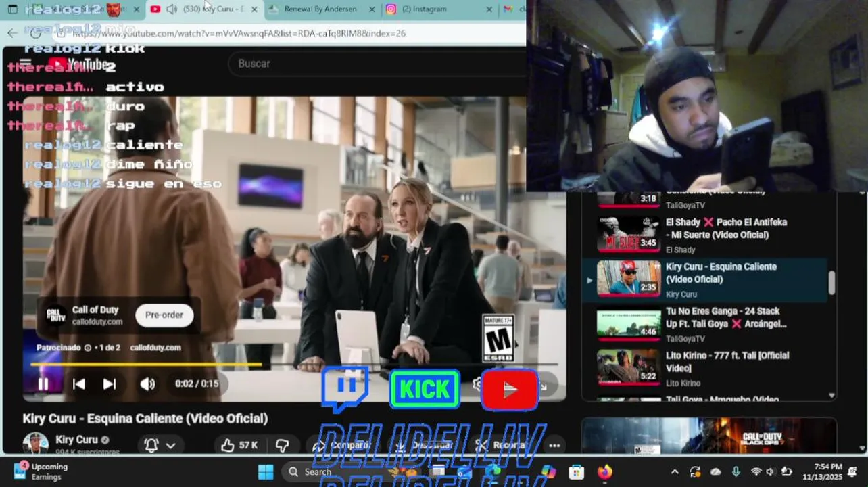Open the Gmail tab
This screenshot has width=868, height=487.
(x=514, y=9)
